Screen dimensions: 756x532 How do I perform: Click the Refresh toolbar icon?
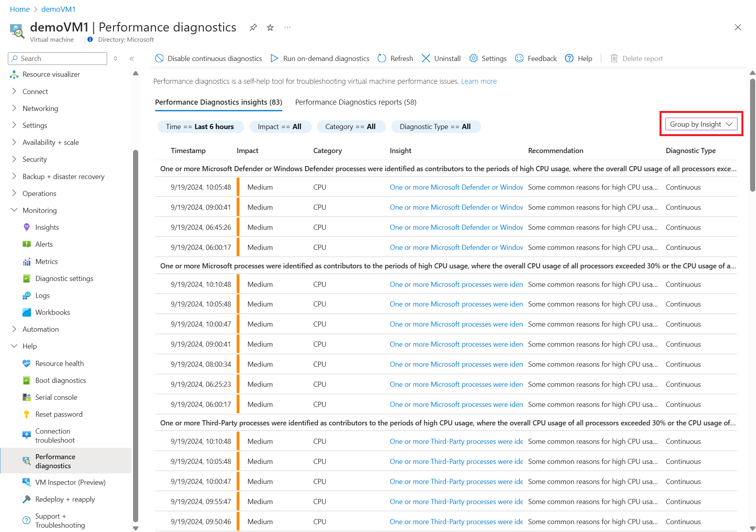pos(382,58)
